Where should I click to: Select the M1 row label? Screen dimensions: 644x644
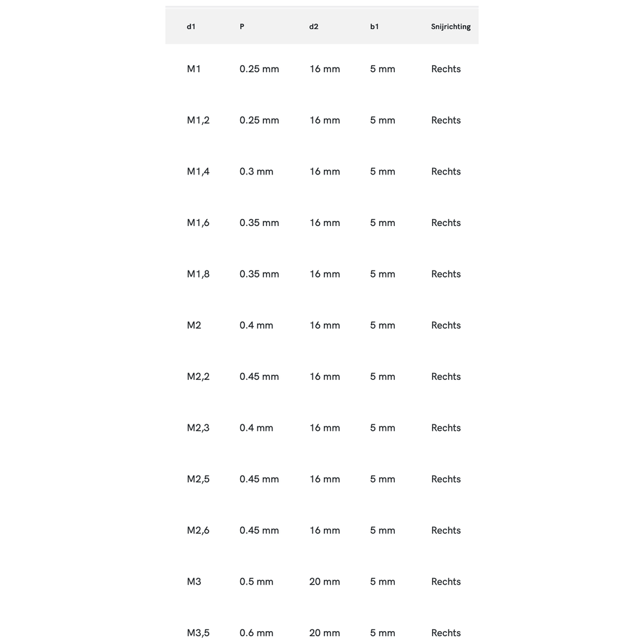coord(194,69)
